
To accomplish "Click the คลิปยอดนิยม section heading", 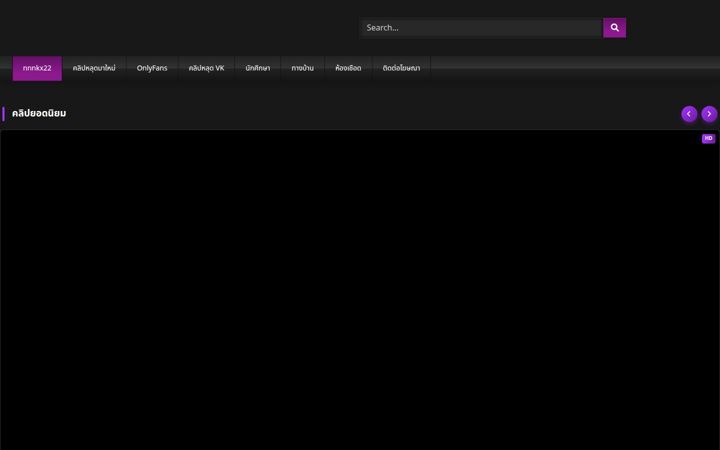I will (39, 113).
